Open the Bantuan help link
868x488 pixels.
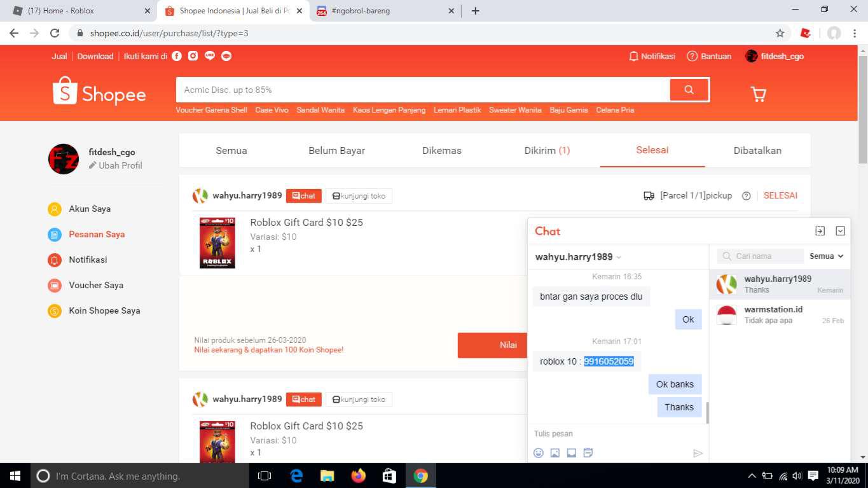pos(709,56)
